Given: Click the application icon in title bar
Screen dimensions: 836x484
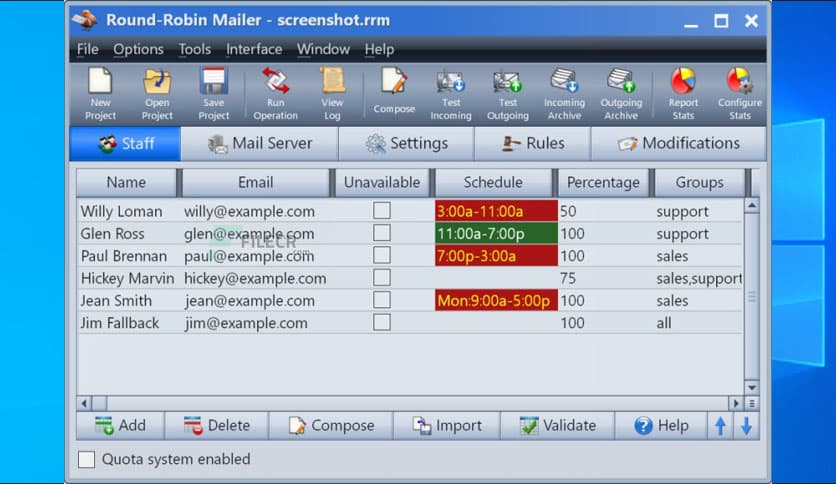Looking at the screenshot, I should 85,20.
